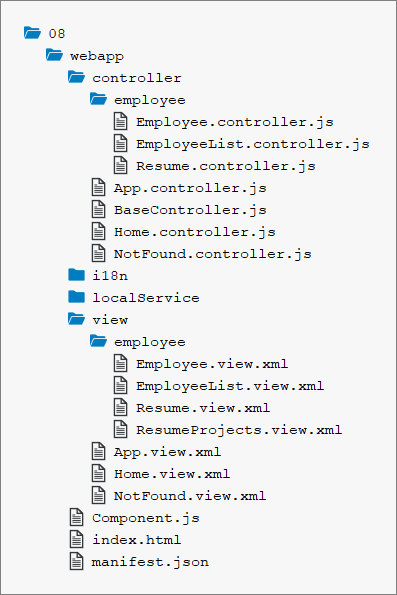The width and height of the screenshot is (397, 595).
Task: Expand the i18n folder icon
Action: (x=76, y=275)
